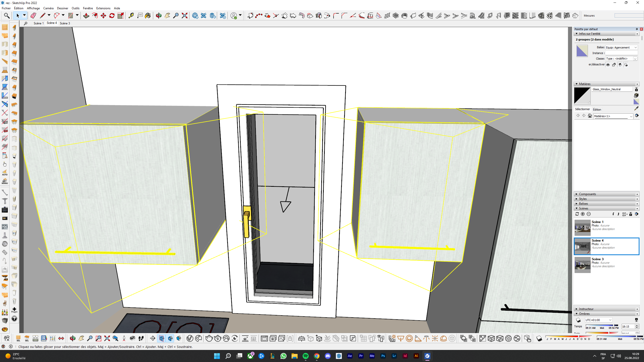The height and width of the screenshot is (362, 644).
Task: Expand the Balises panel
Action: (606, 204)
